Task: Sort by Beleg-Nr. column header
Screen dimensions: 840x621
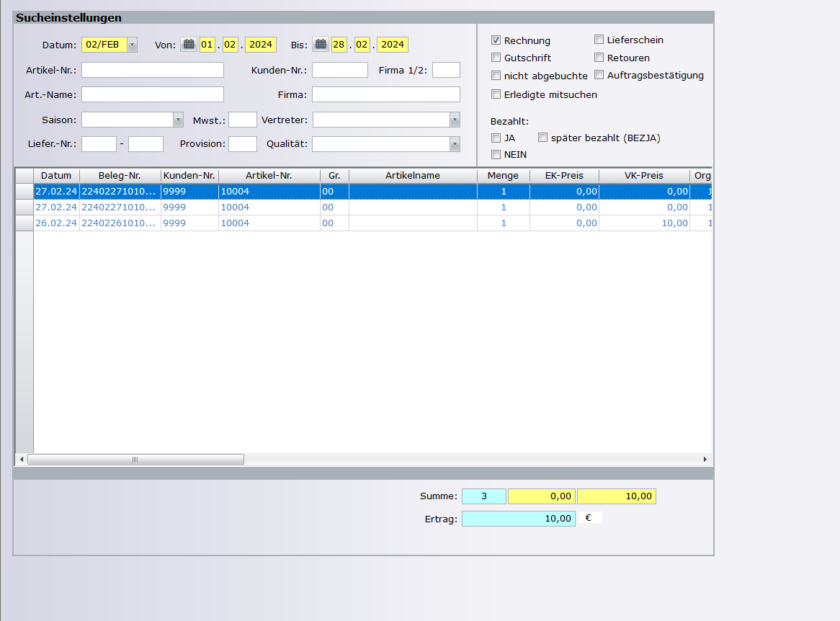Action: [120, 176]
